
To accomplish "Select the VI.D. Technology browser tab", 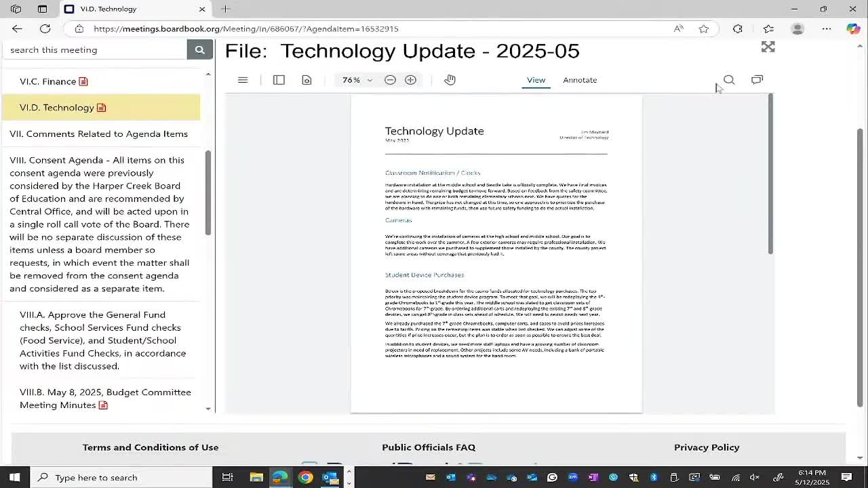I will [x=136, y=9].
